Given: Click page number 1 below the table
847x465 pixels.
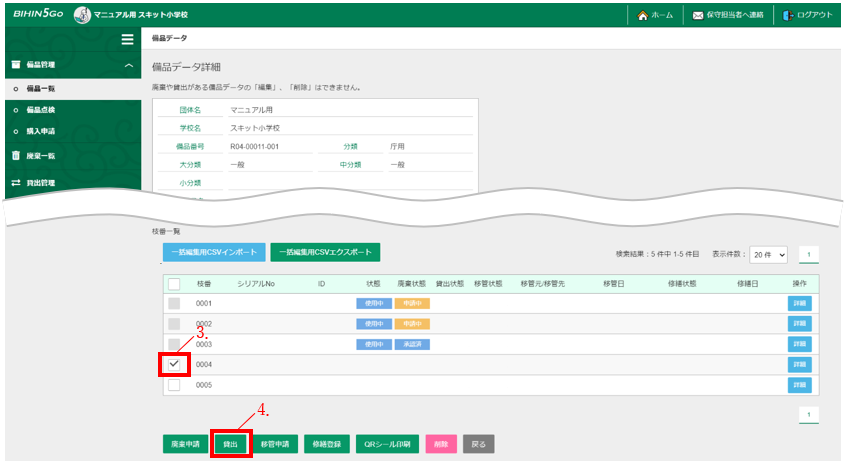Looking at the screenshot, I should [809, 413].
